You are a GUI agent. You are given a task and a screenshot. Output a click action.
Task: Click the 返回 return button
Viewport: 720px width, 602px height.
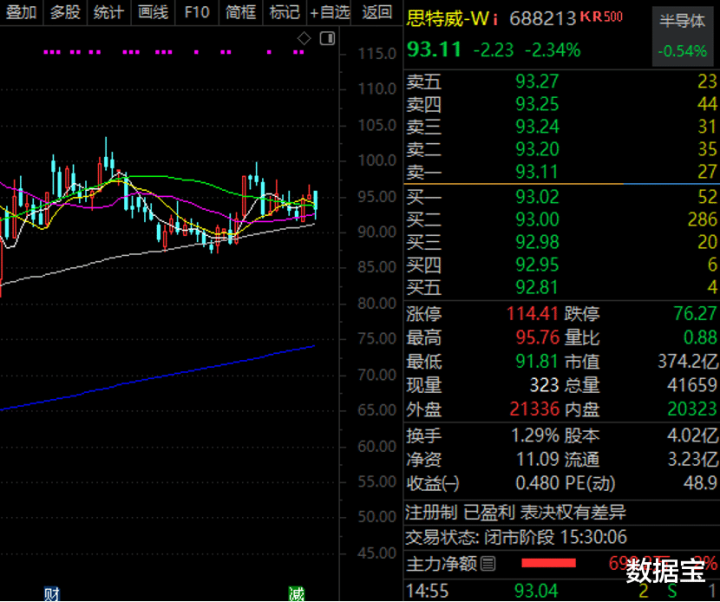click(x=377, y=12)
